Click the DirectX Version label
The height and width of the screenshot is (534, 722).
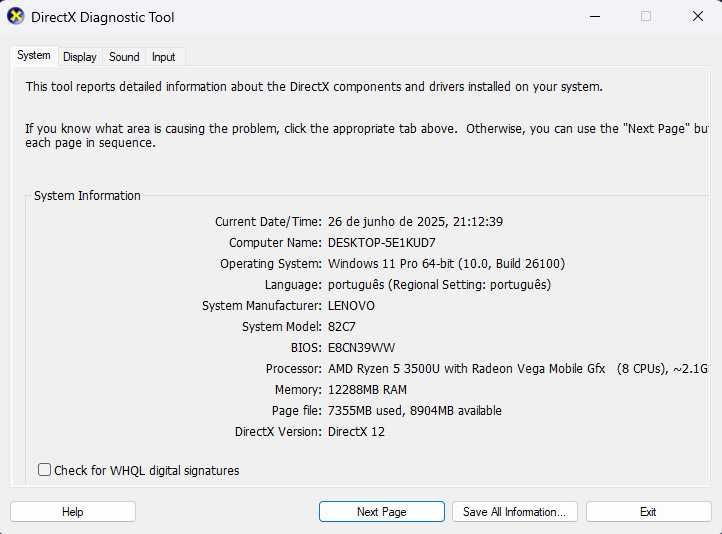[x=278, y=432]
